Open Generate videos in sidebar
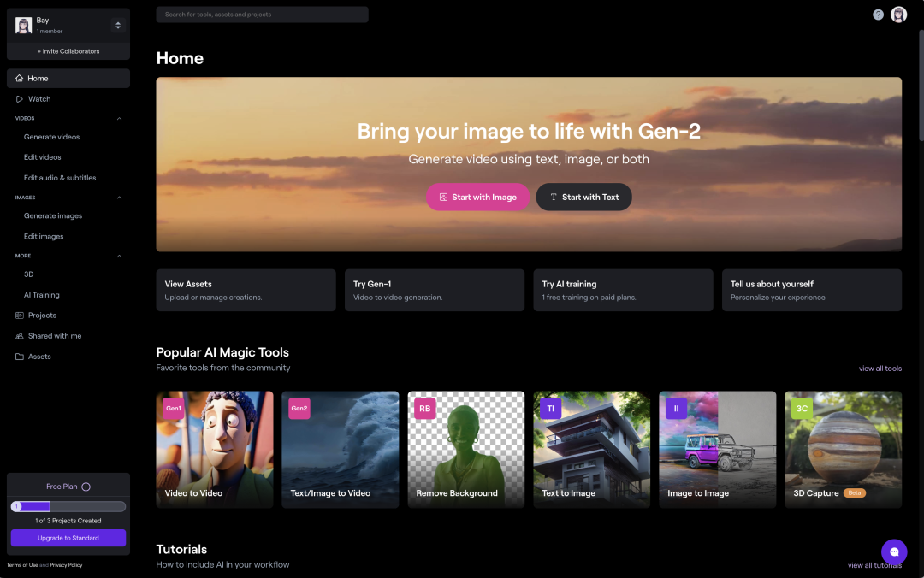924x578 pixels. (x=52, y=137)
